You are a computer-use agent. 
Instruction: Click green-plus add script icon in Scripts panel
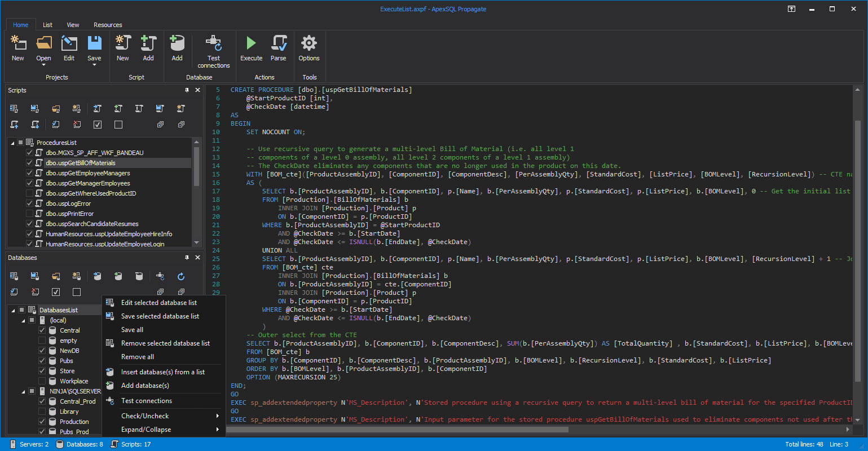118,108
